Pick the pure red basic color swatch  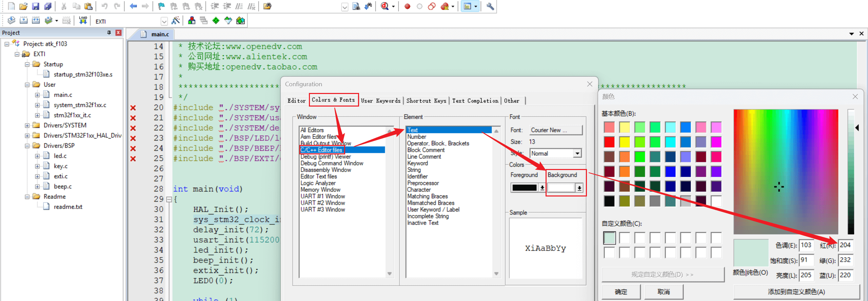click(x=609, y=142)
